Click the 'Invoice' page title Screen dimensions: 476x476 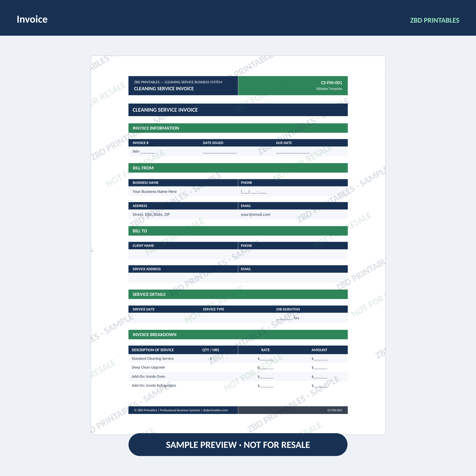32,19
